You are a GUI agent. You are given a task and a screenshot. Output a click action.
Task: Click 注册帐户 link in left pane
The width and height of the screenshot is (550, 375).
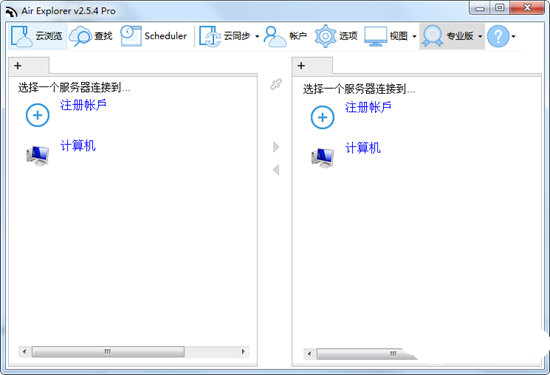83,105
